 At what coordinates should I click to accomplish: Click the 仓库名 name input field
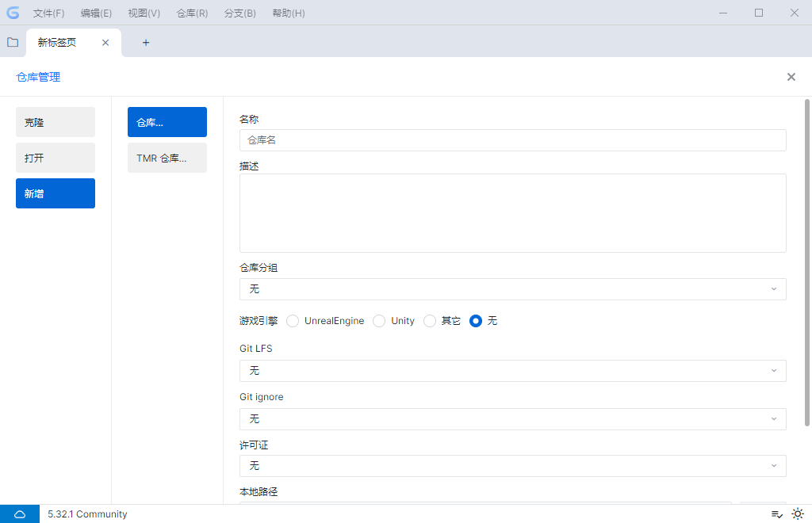pos(512,140)
